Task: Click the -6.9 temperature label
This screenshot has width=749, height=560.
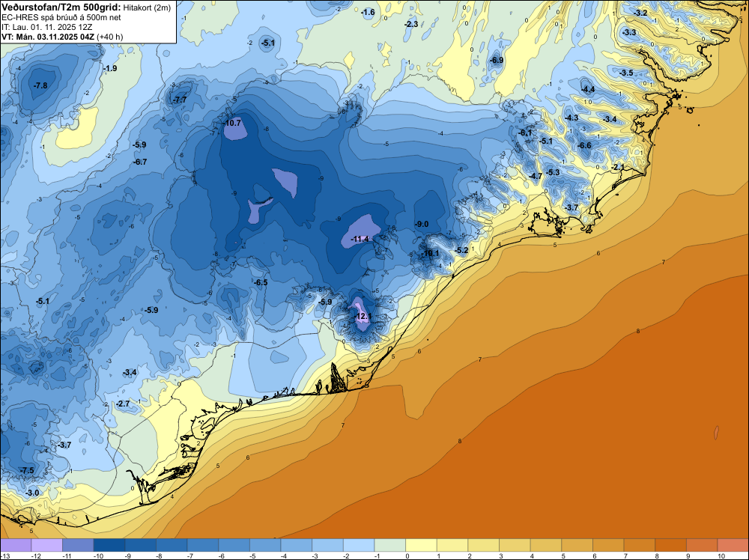Action: click(497, 60)
